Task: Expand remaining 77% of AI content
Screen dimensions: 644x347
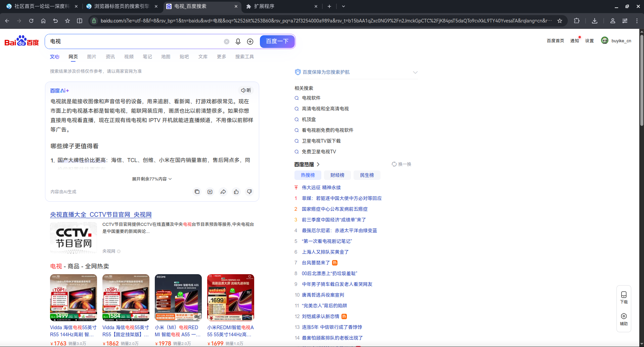Action: tap(152, 179)
